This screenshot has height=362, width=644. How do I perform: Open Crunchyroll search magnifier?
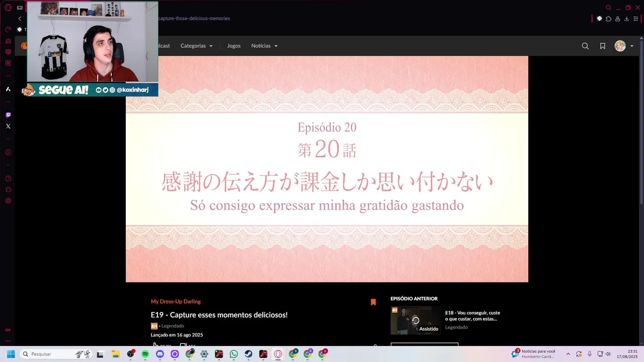pyautogui.click(x=585, y=46)
